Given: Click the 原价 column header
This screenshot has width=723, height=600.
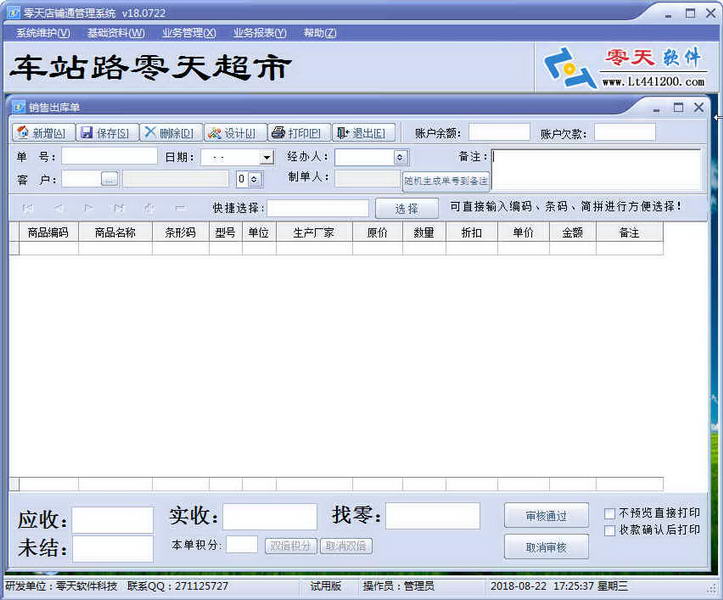Looking at the screenshot, I should click(377, 232).
